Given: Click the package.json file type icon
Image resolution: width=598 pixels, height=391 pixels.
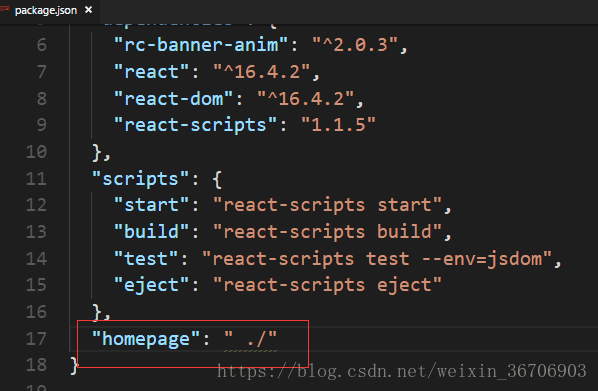Looking at the screenshot, I should point(5,9).
